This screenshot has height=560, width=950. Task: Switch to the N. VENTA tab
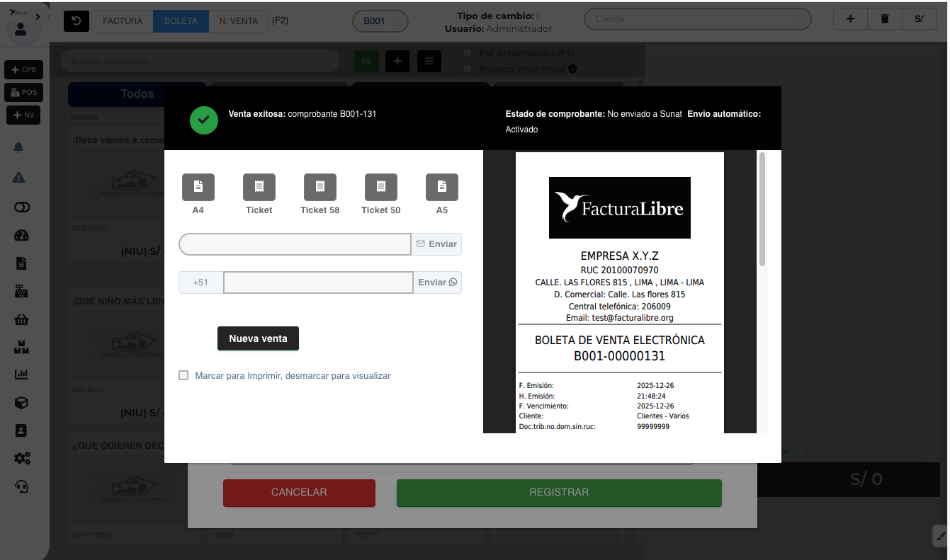[x=238, y=21]
